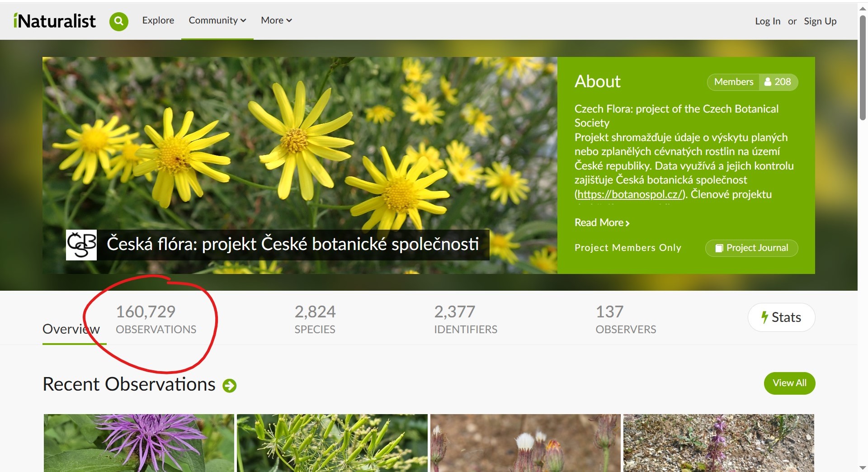The height and width of the screenshot is (472, 868).
Task: Click the scrollbar down arrow
Action: coord(863,467)
